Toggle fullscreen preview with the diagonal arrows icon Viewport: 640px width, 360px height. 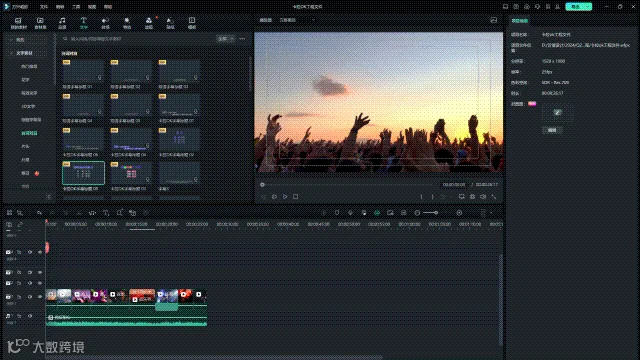[494, 197]
